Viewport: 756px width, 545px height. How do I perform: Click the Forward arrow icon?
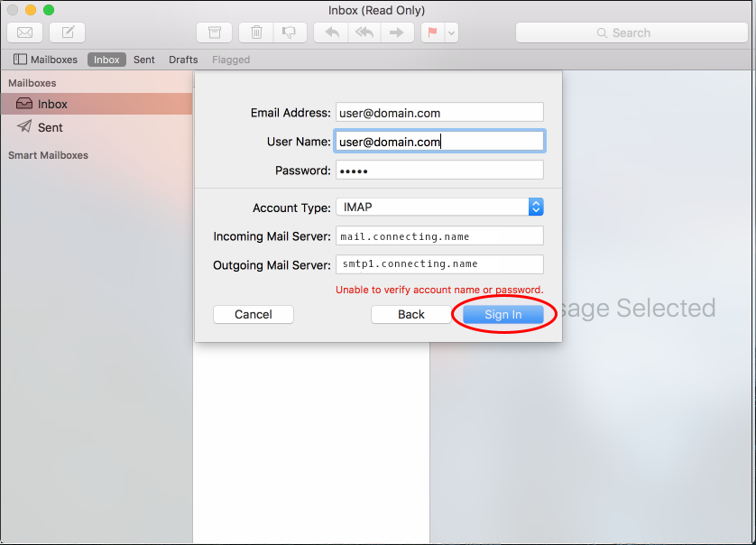(x=395, y=32)
